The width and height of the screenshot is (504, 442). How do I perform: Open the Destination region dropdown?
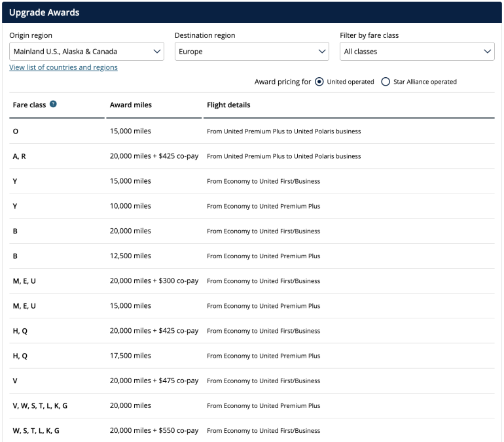(x=251, y=52)
